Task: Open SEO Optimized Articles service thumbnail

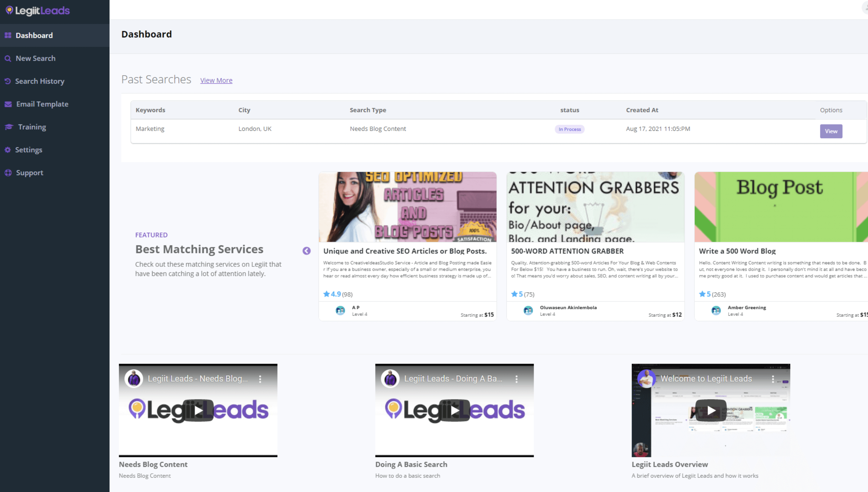Action: 407,207
